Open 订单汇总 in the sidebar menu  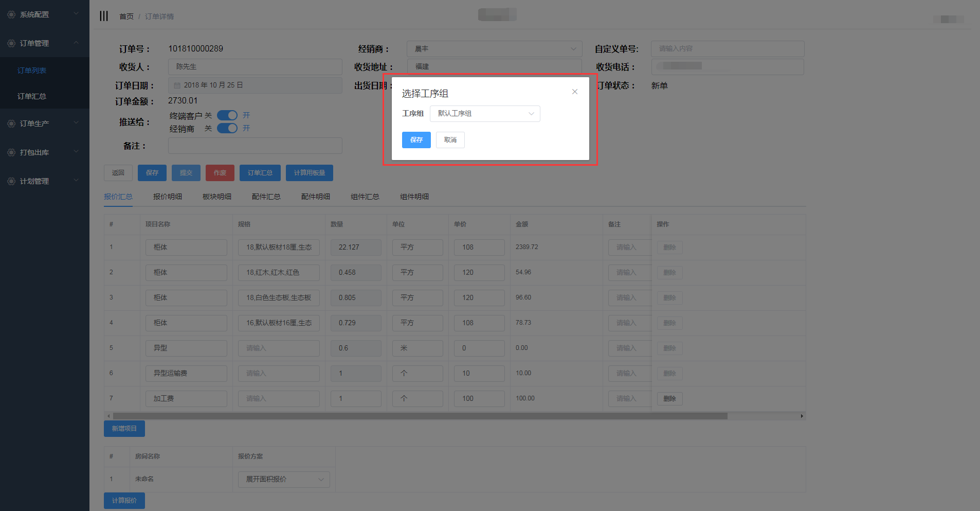click(x=32, y=96)
